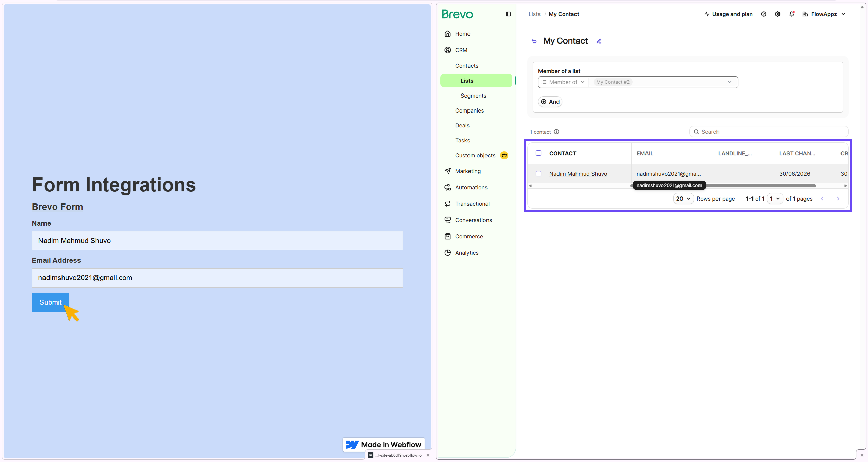Open the Nadim Mahmud Shuvo contact link
This screenshot has height=462, width=868.
tap(578, 174)
